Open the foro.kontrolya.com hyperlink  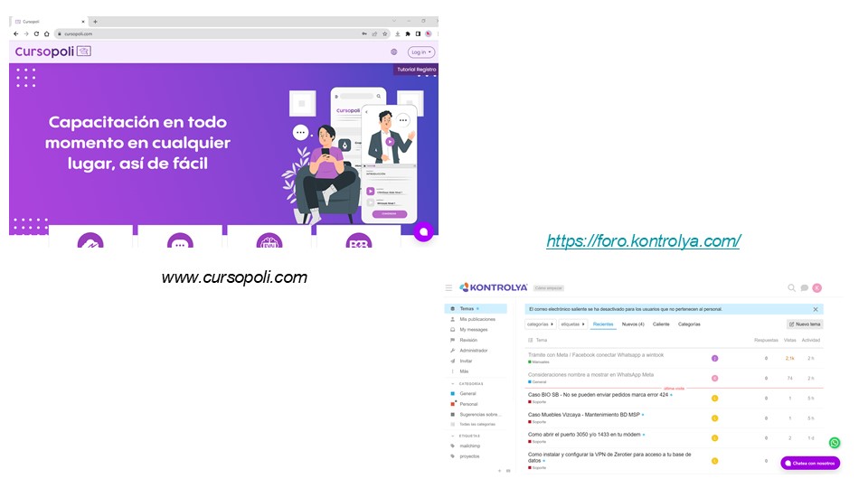[643, 240]
